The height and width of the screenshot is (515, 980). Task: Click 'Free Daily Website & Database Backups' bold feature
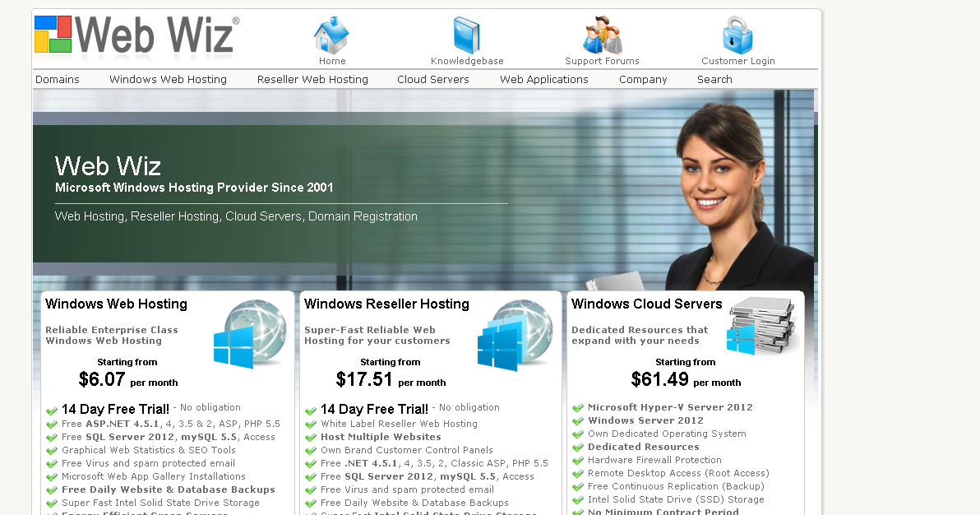tap(168, 489)
